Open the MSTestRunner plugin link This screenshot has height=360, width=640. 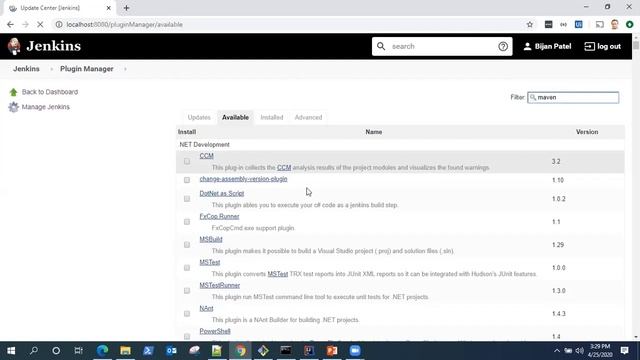pyautogui.click(x=220, y=285)
